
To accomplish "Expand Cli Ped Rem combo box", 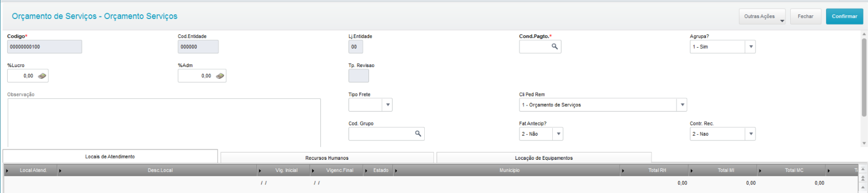I will (682, 105).
